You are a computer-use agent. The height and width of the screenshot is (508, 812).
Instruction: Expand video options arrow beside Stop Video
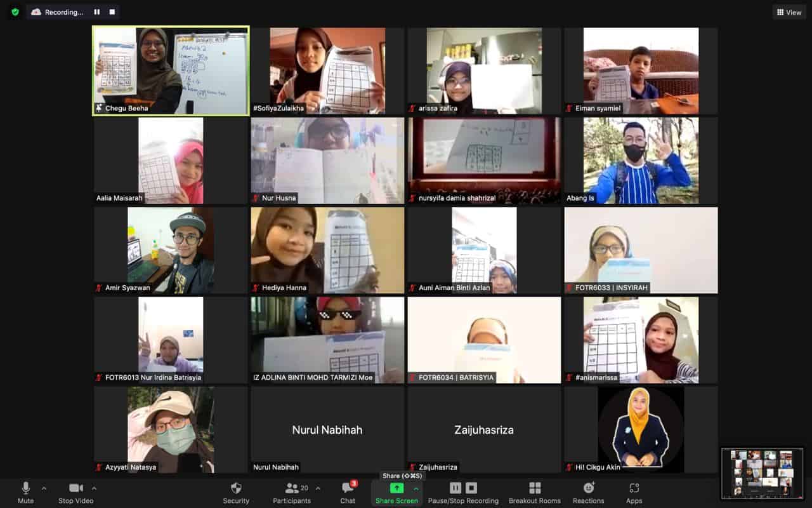pos(94,488)
